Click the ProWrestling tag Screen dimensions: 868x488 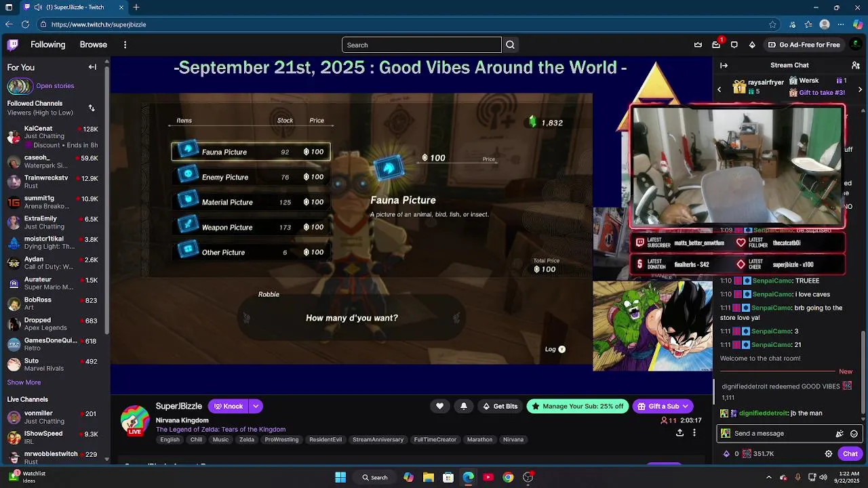pos(281,440)
